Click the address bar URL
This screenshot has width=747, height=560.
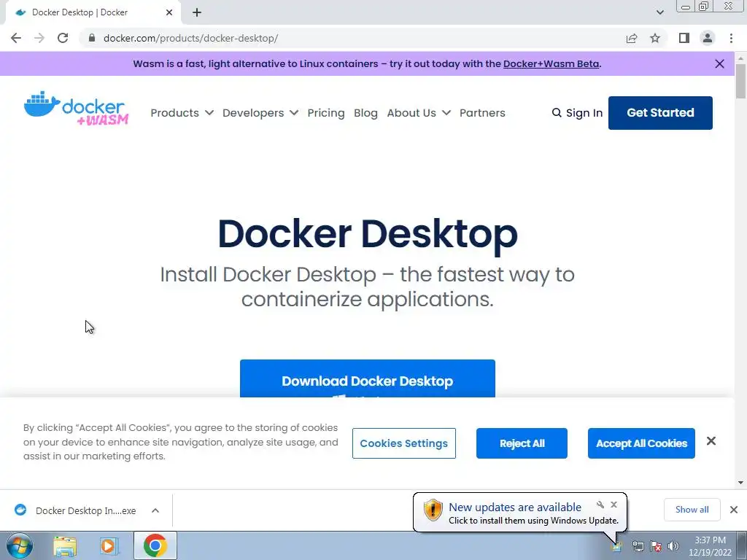[x=190, y=38]
